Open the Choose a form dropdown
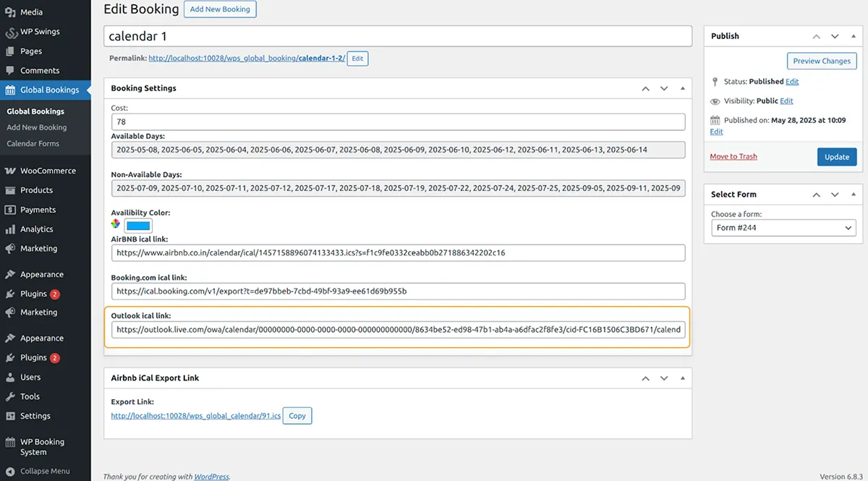 783,228
